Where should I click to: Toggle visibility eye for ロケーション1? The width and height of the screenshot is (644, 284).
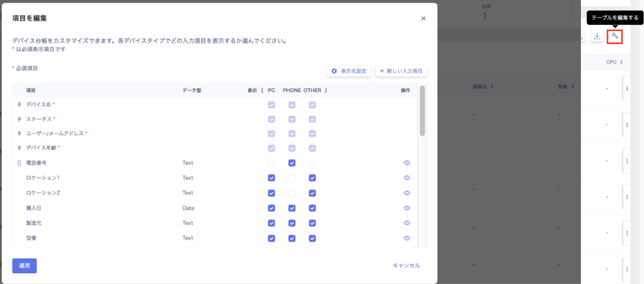[x=407, y=178]
